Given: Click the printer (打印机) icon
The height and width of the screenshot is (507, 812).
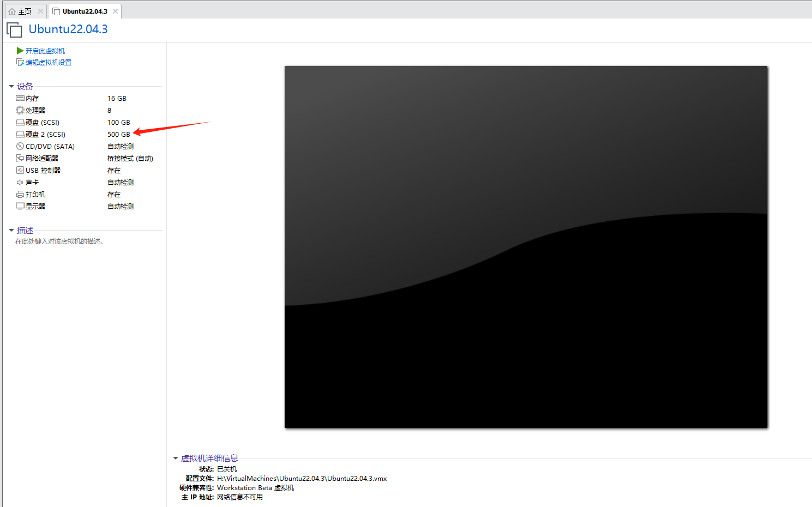Looking at the screenshot, I should pyautogui.click(x=20, y=195).
